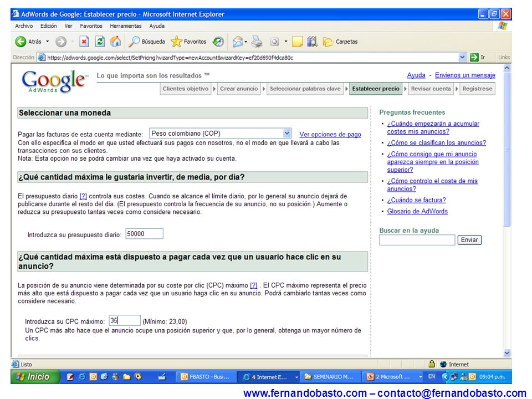
Task: Click the Mail envelope toolbar icon
Action: (x=238, y=42)
